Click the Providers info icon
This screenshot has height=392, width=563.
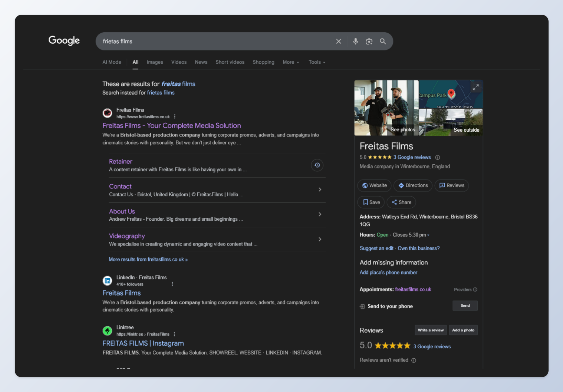point(475,290)
